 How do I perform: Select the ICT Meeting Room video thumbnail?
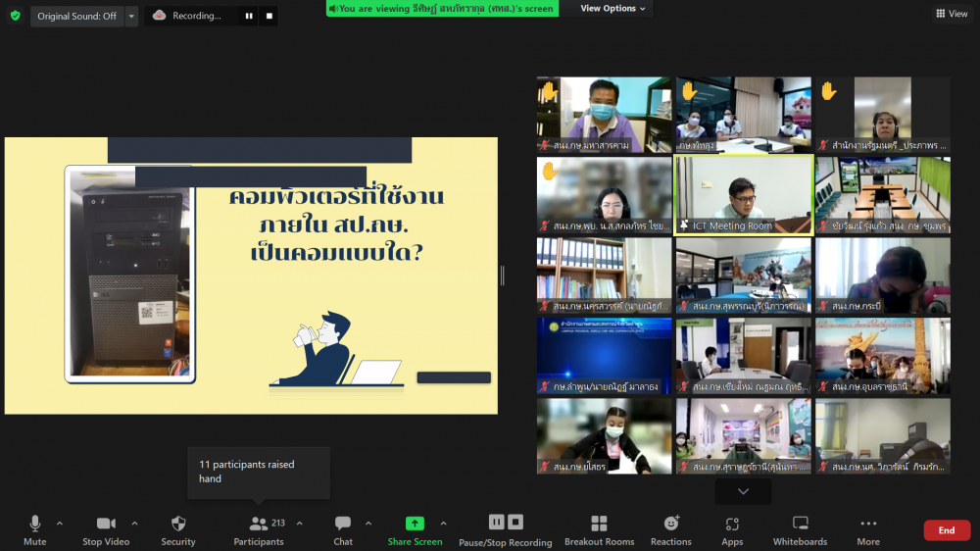(743, 194)
